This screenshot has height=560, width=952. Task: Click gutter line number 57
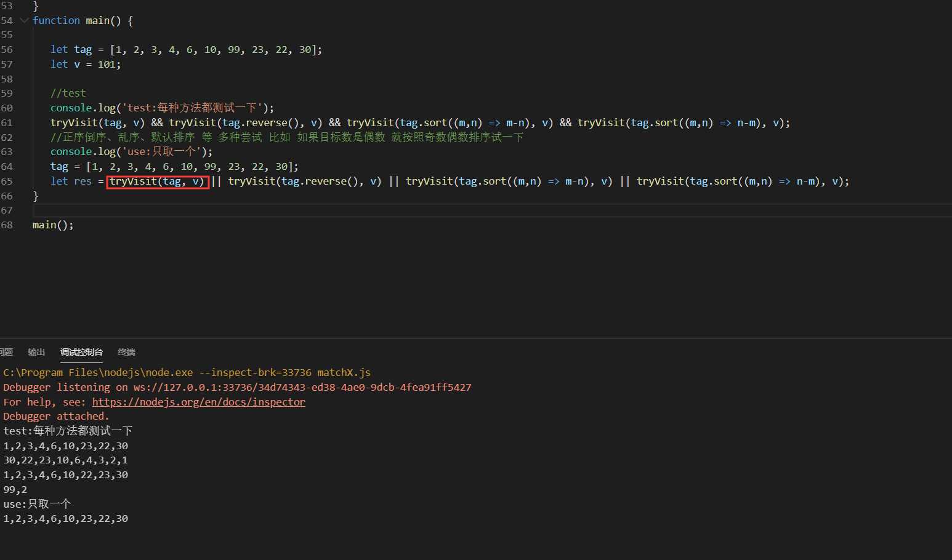click(x=7, y=64)
